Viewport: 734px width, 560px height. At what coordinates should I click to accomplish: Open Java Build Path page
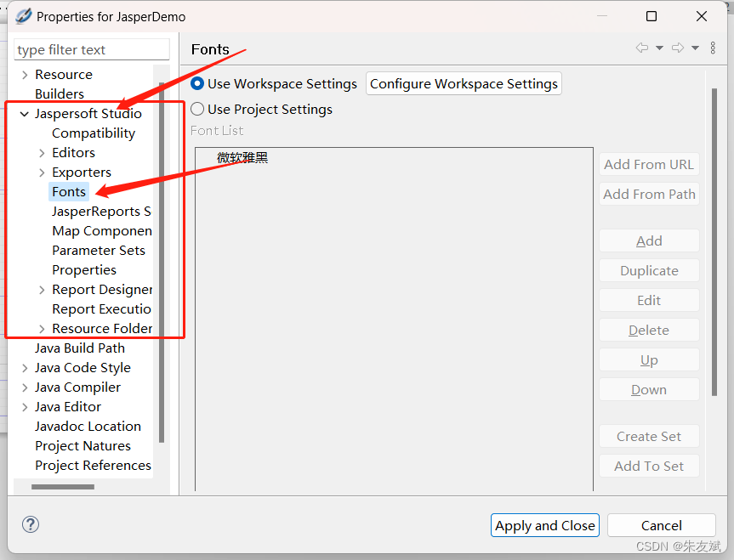point(80,348)
